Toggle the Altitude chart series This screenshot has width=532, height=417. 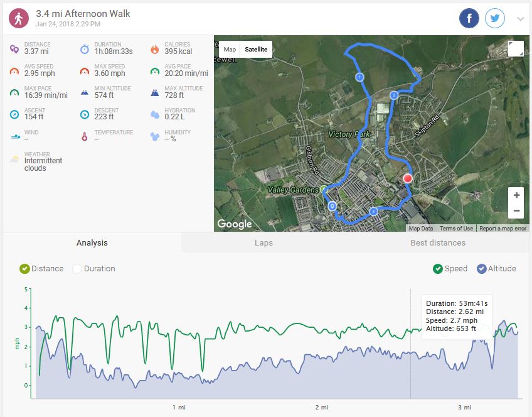click(x=482, y=269)
